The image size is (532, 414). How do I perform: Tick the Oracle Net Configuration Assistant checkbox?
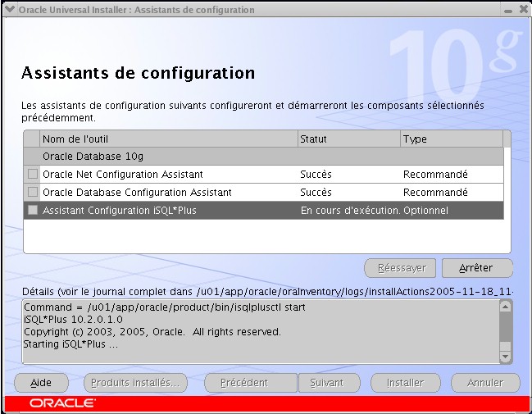[33, 174]
